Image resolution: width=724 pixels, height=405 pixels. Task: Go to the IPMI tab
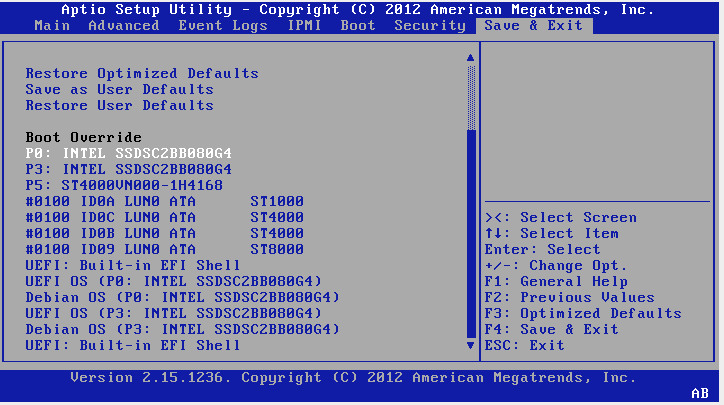[304, 25]
